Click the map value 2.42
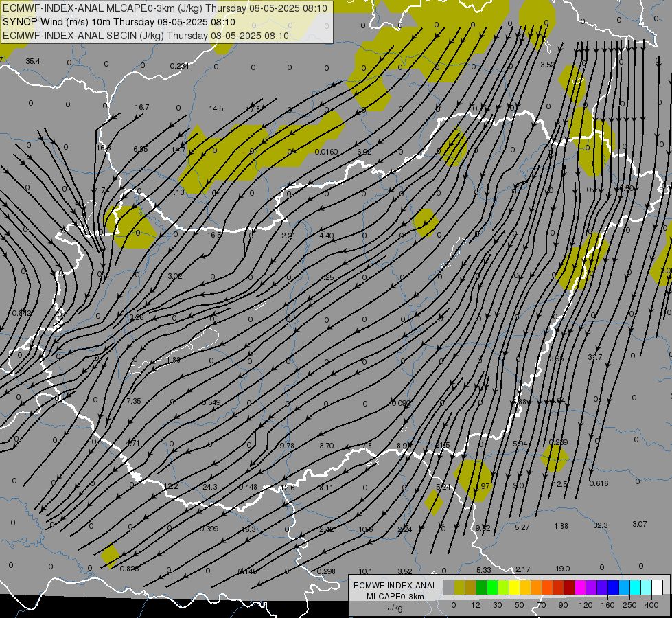The image size is (672, 618). [327, 529]
